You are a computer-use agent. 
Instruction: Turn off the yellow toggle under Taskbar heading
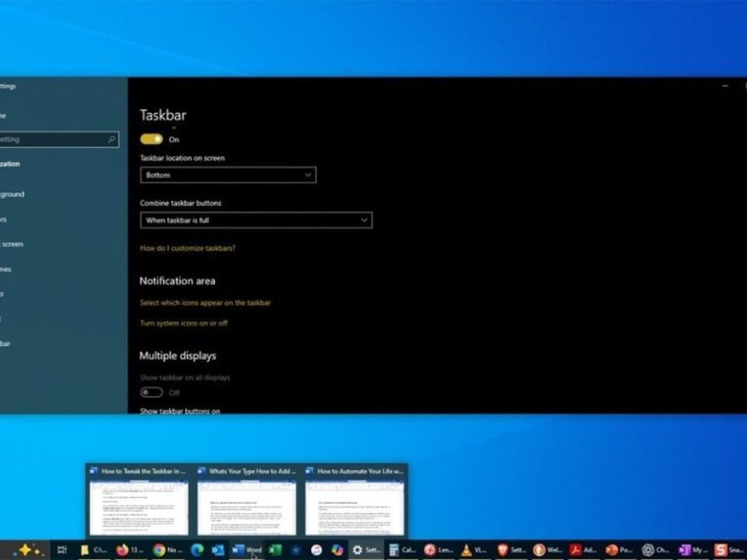[x=151, y=139]
